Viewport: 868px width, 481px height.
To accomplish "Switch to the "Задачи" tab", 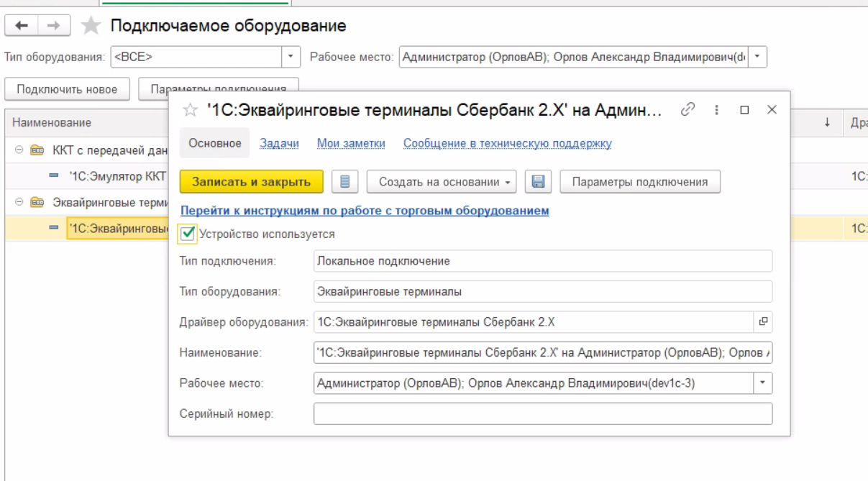I will [x=279, y=143].
